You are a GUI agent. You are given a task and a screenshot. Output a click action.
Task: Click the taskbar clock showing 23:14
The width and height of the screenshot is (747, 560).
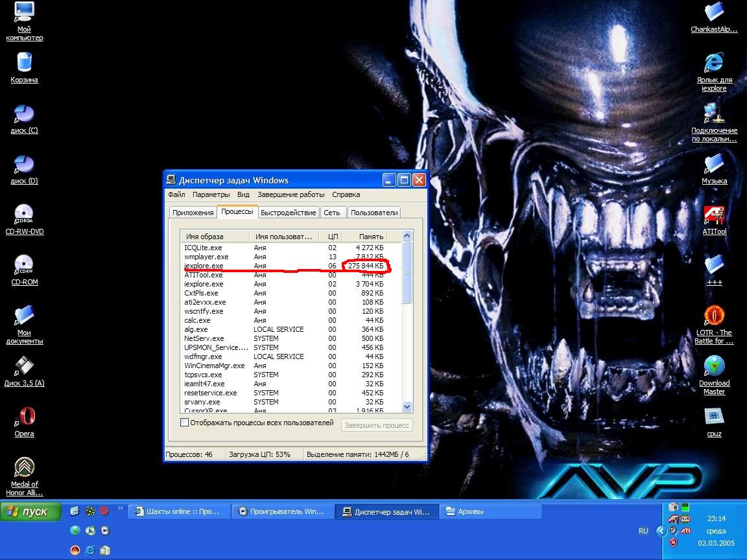[716, 519]
